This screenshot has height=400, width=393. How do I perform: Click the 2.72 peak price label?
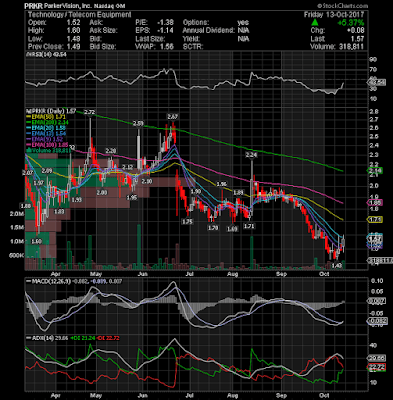89,112
